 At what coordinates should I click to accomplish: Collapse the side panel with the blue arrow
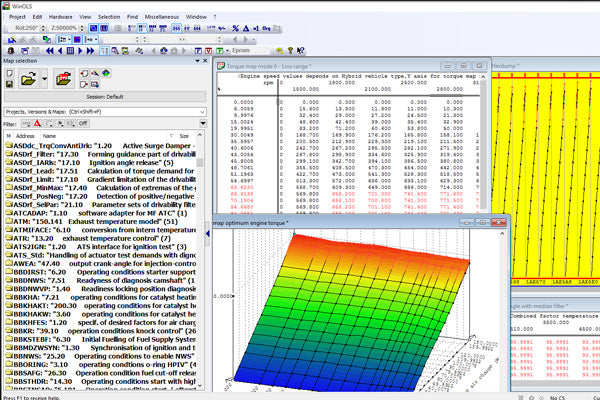tap(208, 233)
